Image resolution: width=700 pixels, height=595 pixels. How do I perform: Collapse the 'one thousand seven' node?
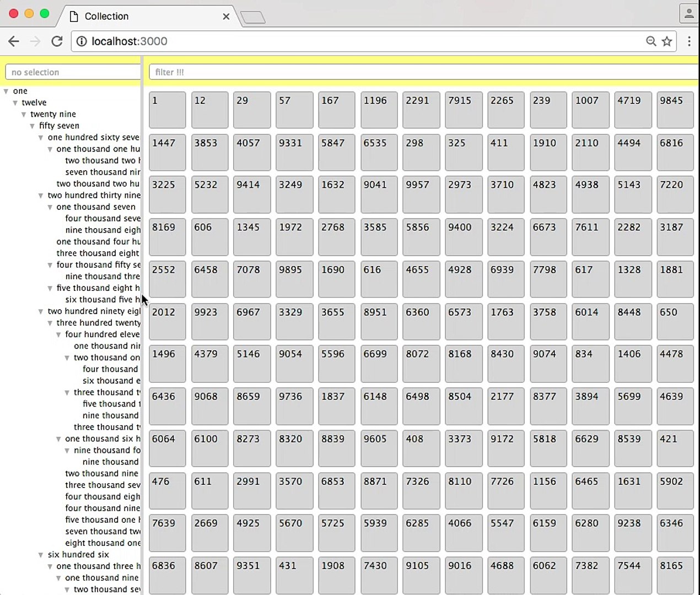50,207
